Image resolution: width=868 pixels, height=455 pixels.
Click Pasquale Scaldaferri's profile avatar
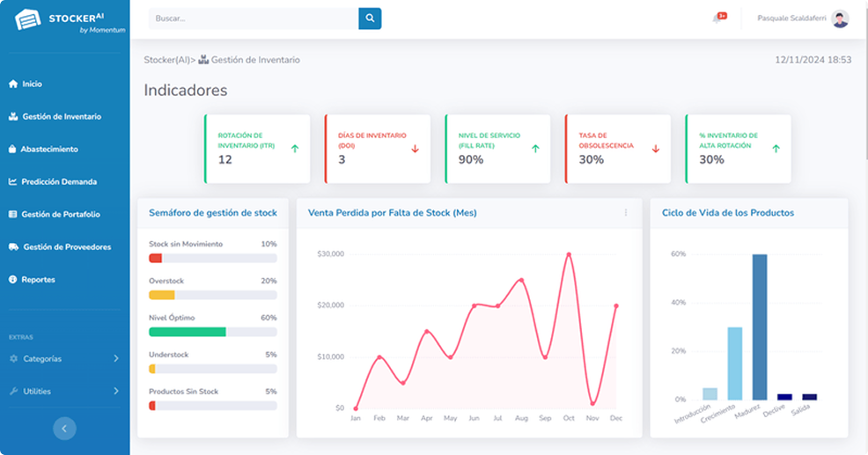coord(840,19)
